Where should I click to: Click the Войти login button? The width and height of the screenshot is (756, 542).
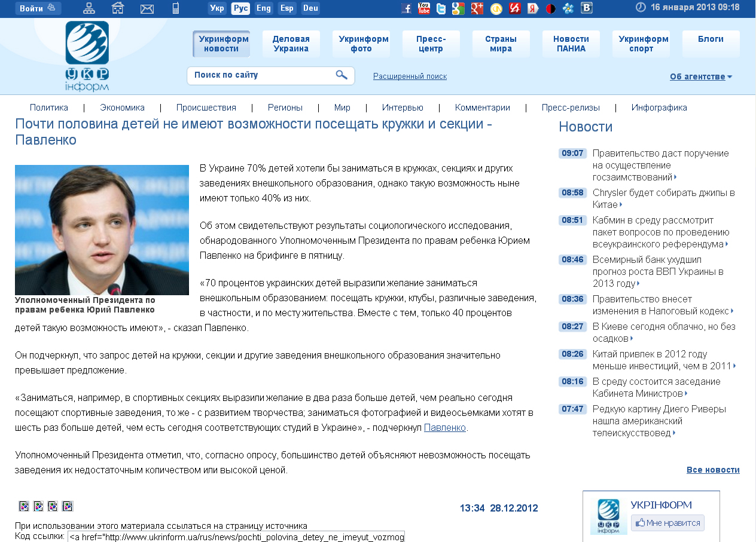(x=38, y=8)
